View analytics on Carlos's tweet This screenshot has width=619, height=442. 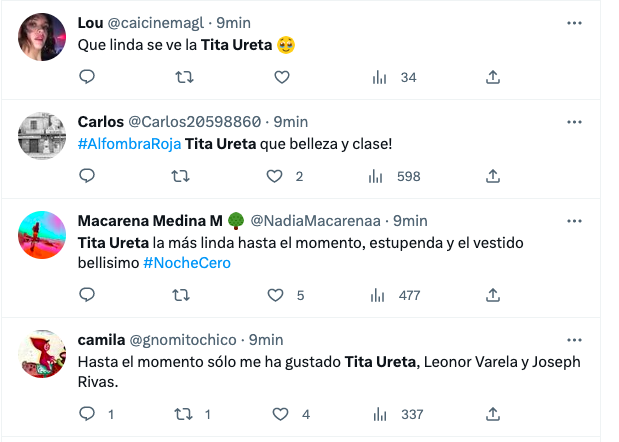click(x=377, y=176)
